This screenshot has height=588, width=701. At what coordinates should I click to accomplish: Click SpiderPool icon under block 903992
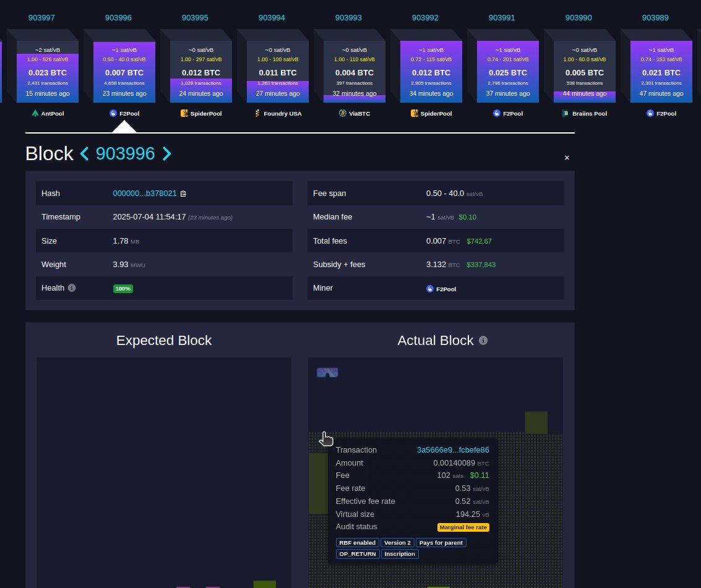(x=415, y=114)
